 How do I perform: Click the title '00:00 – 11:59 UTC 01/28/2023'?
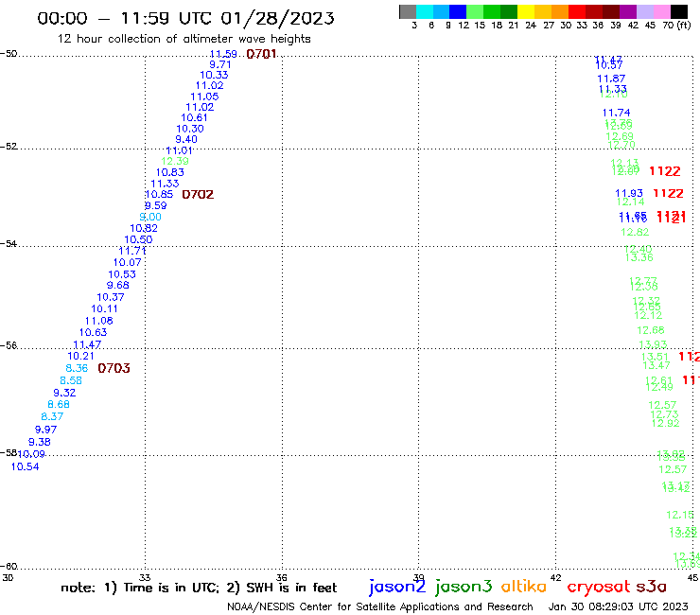click(x=185, y=18)
